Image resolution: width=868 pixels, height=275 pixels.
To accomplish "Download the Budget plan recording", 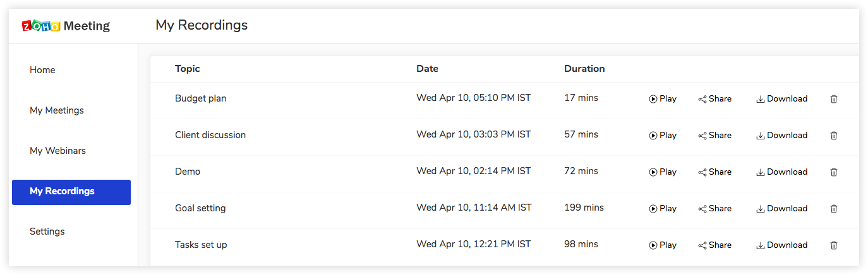I will [x=781, y=99].
